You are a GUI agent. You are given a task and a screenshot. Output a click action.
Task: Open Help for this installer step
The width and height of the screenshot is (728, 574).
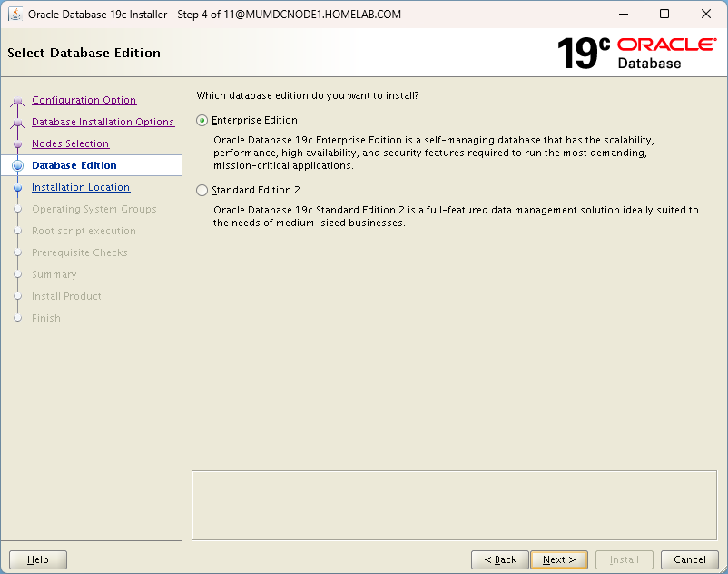coord(37,559)
